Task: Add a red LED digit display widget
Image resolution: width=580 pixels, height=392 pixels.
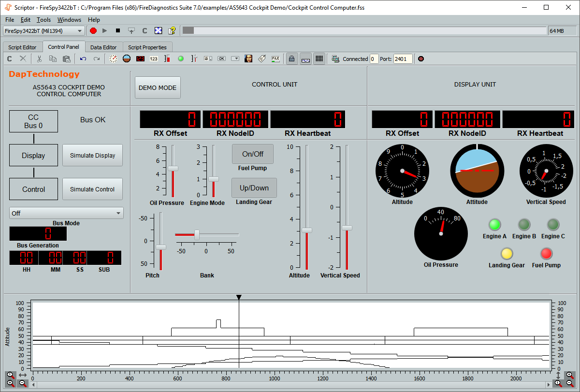Action: click(x=140, y=59)
